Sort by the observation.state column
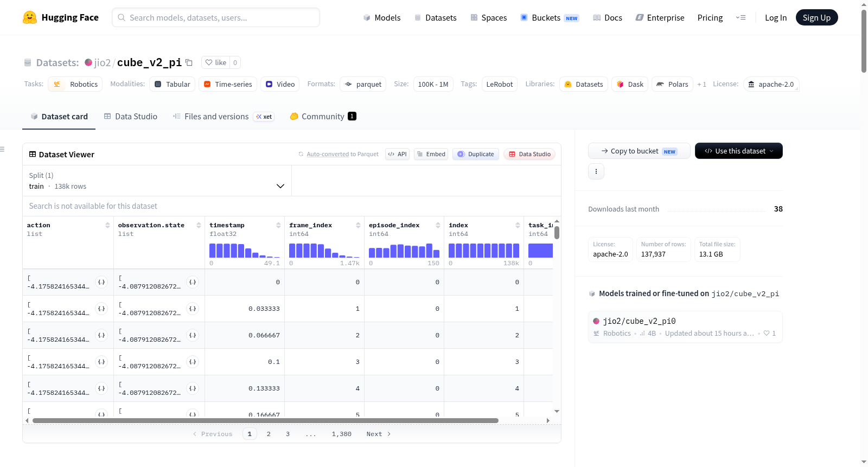868x467 pixels. point(199,225)
